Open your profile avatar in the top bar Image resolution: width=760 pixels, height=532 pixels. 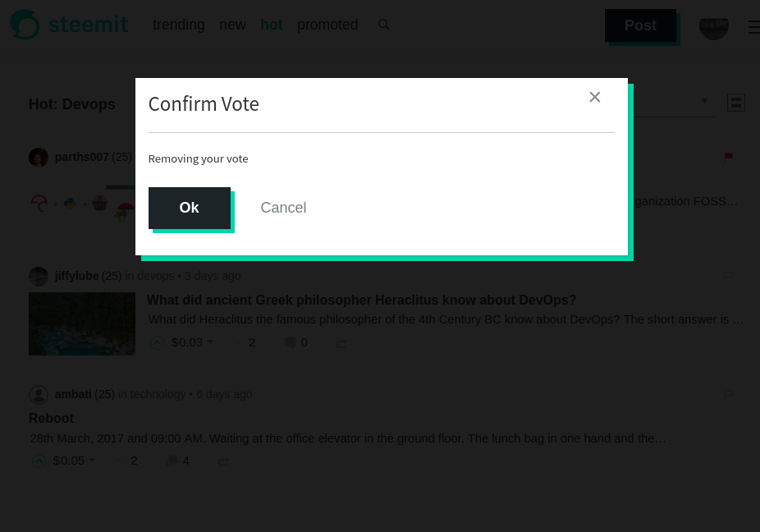click(713, 26)
